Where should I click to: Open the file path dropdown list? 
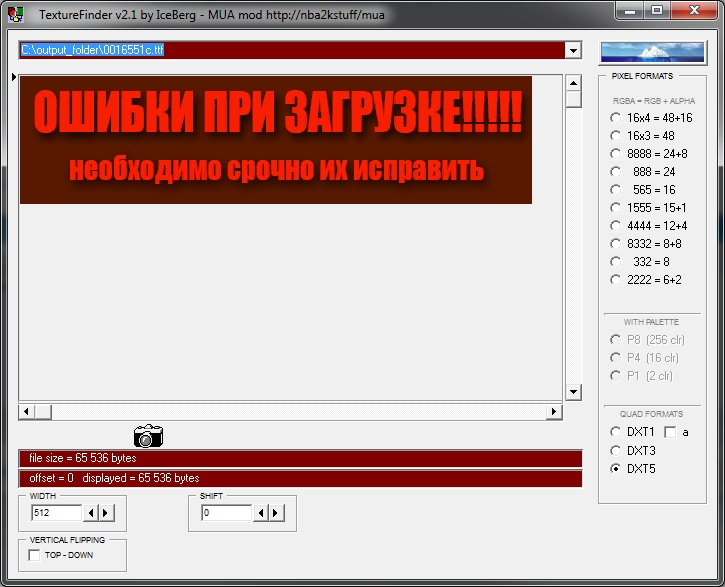pos(573,50)
